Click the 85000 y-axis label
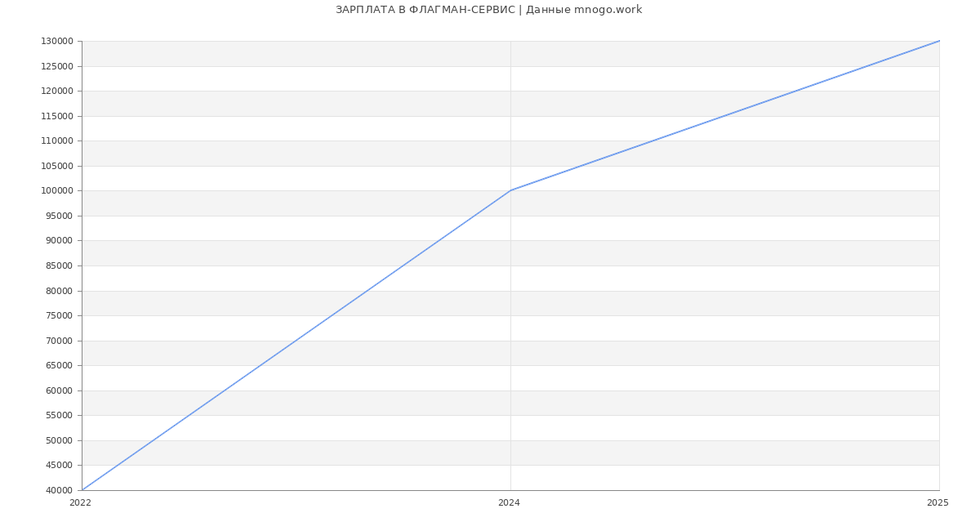980x531 pixels. tap(60, 266)
